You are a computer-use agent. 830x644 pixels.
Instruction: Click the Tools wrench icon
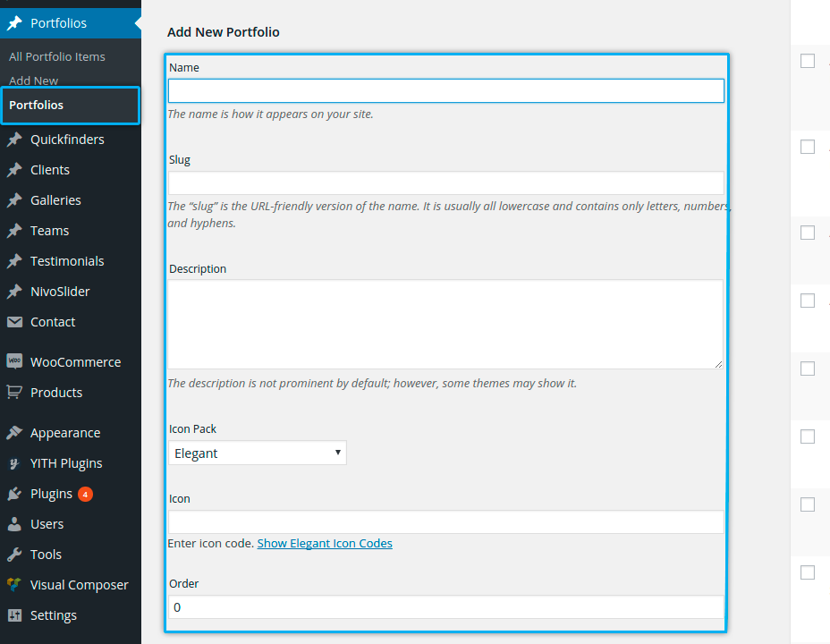coord(14,555)
